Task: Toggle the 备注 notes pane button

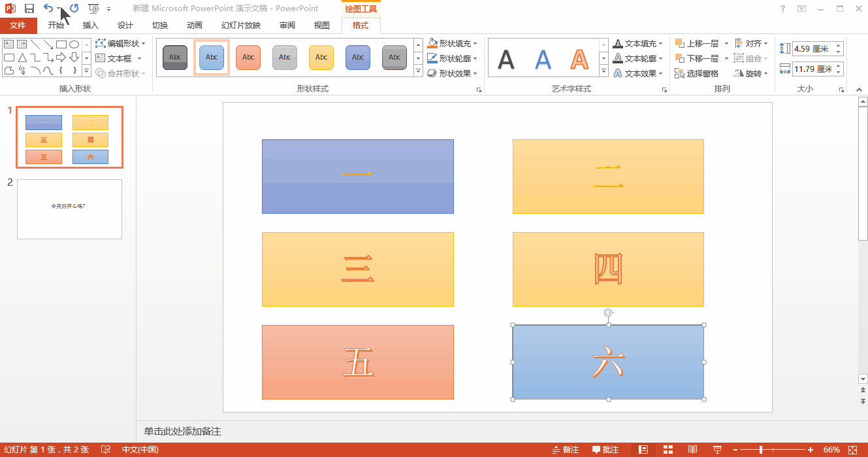Action: 566,450
